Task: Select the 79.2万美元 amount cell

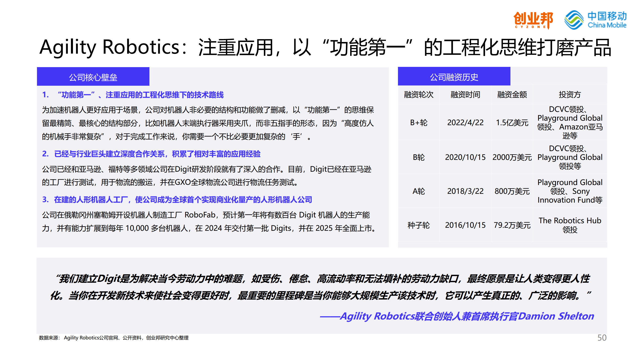Action: [x=512, y=225]
